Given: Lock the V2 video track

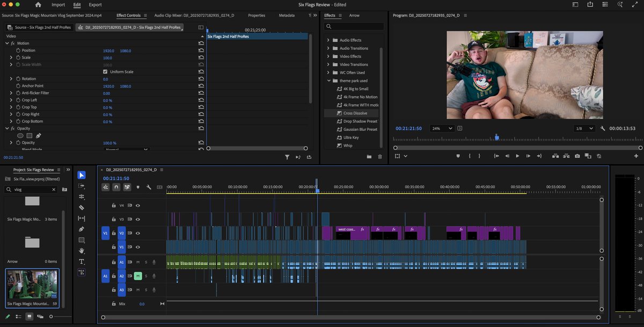Looking at the screenshot, I should [x=114, y=233].
